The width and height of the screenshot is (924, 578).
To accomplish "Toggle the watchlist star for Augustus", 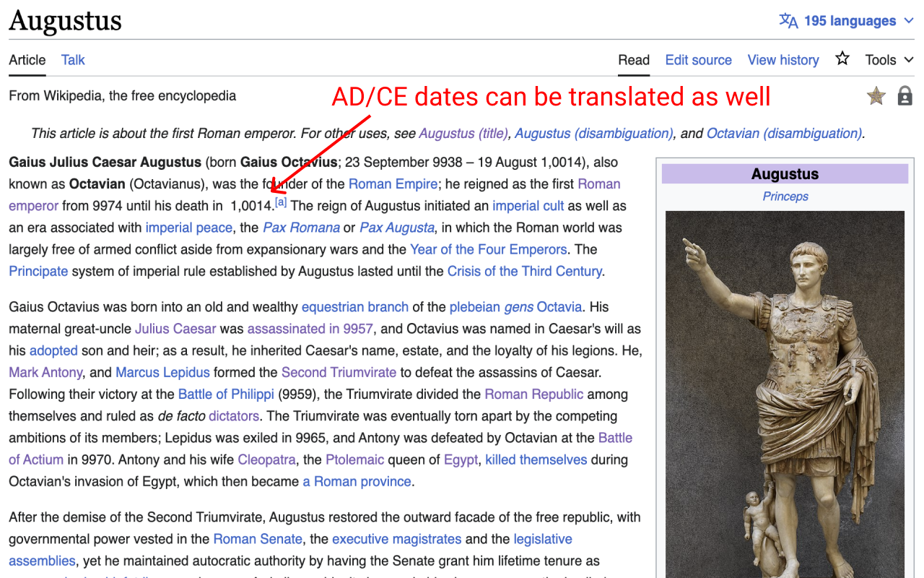I will [x=842, y=59].
